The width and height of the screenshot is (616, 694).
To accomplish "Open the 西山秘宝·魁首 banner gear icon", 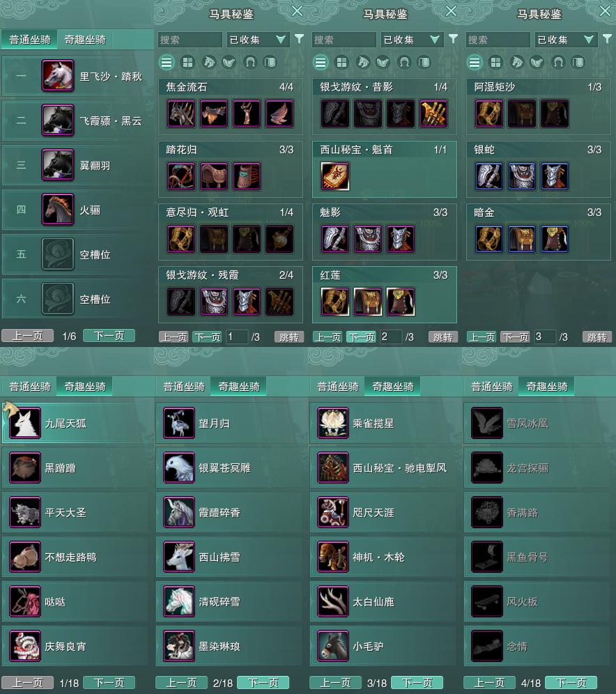I will (335, 176).
